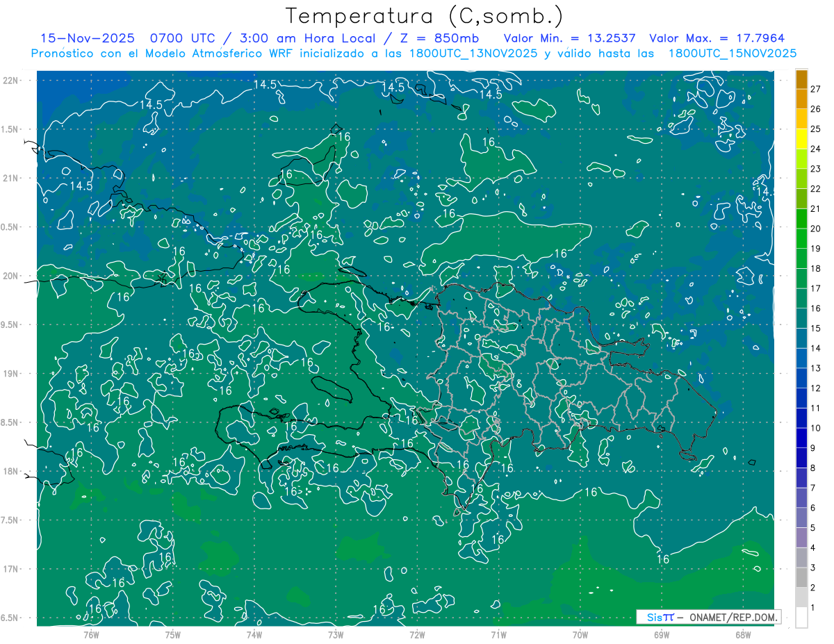Click the purple legend swatch for 5
Image resolution: width=834 pixels, height=644 pixels.
pyautogui.click(x=801, y=518)
